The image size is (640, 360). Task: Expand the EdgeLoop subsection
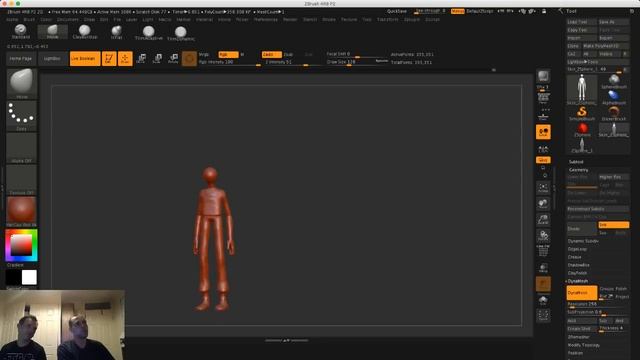[578, 249]
